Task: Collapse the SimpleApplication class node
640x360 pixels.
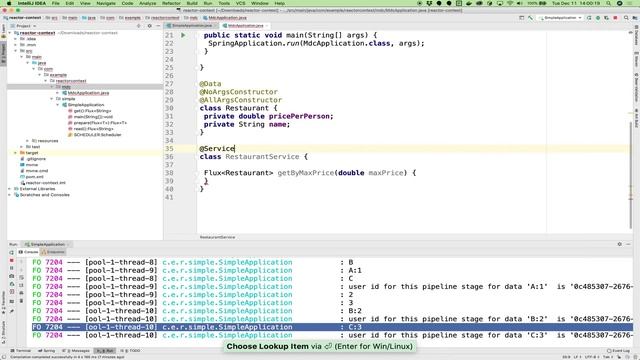Action: 58,105
